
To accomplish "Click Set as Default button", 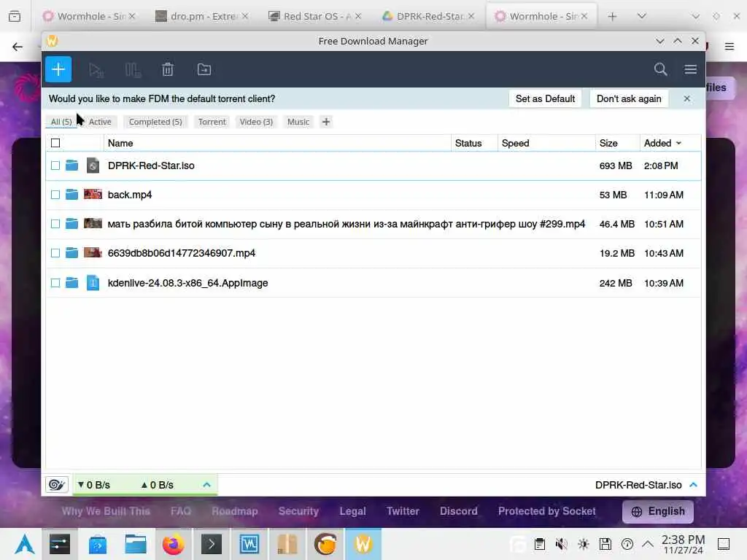I will point(545,98).
